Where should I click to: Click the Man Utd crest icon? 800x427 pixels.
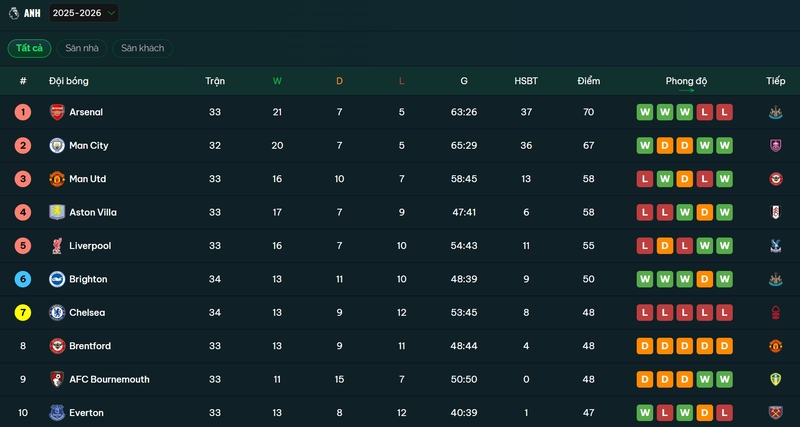point(57,179)
